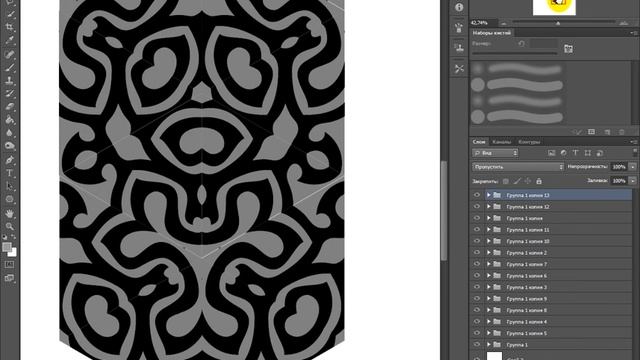Filter layers by shape layers icon

[588, 153]
